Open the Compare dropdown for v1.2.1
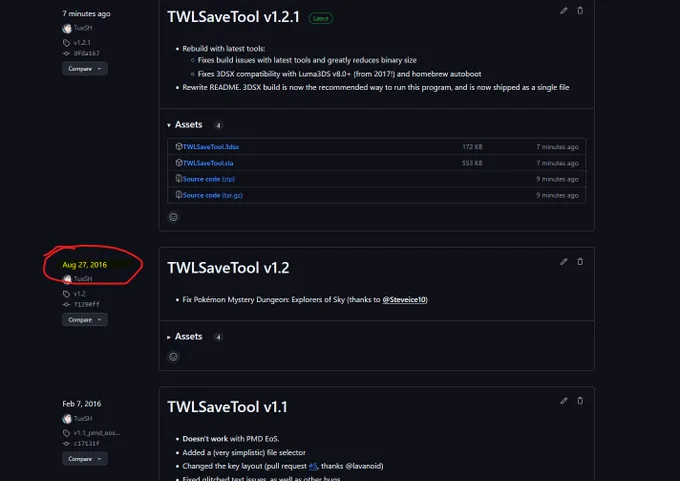 (85, 69)
